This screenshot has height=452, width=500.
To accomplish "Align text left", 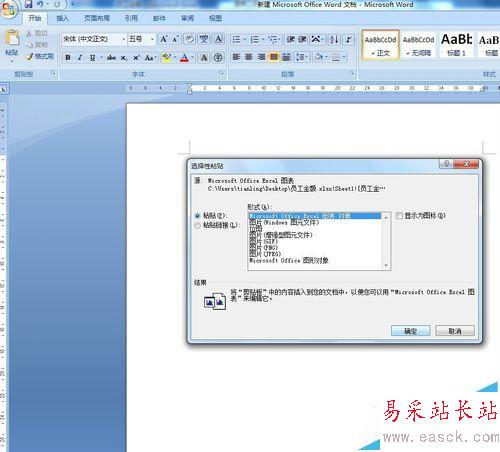I will click(x=236, y=57).
